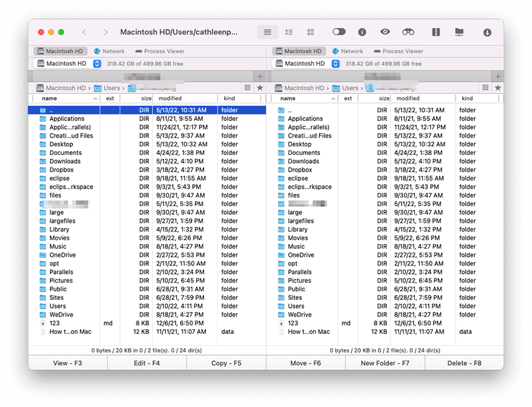Click the eye Quick Look icon

[x=385, y=32]
